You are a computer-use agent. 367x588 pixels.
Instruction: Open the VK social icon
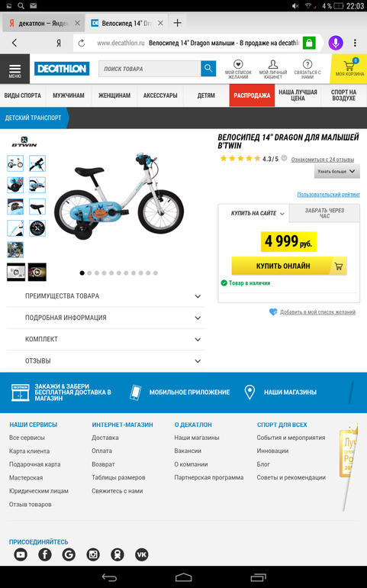(142, 554)
